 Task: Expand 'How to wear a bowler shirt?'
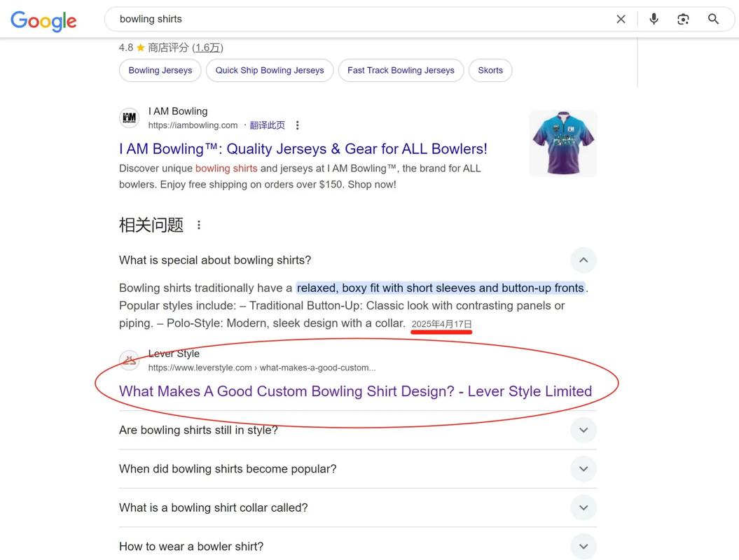pos(582,545)
